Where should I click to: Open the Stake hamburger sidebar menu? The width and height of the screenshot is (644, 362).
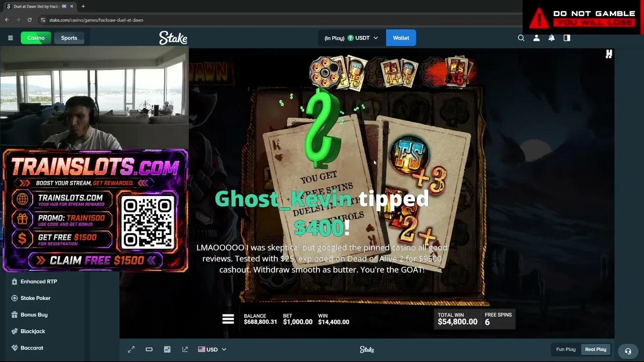(10, 38)
